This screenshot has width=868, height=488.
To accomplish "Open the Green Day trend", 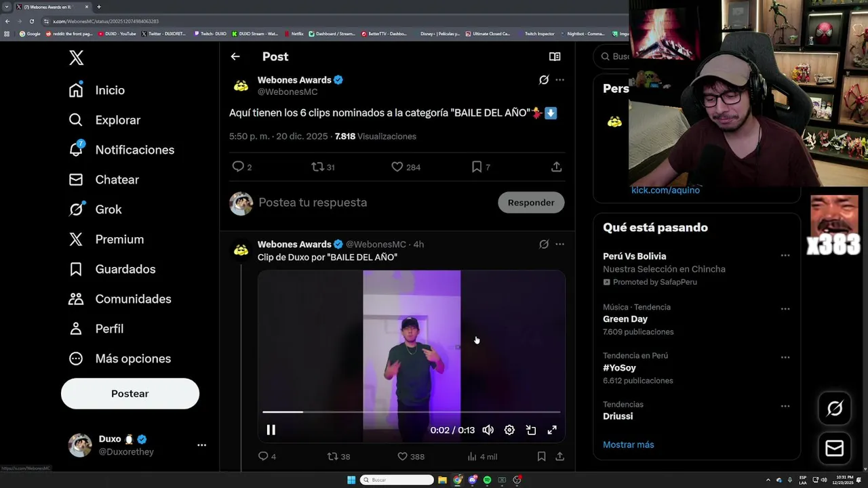I will (625, 319).
